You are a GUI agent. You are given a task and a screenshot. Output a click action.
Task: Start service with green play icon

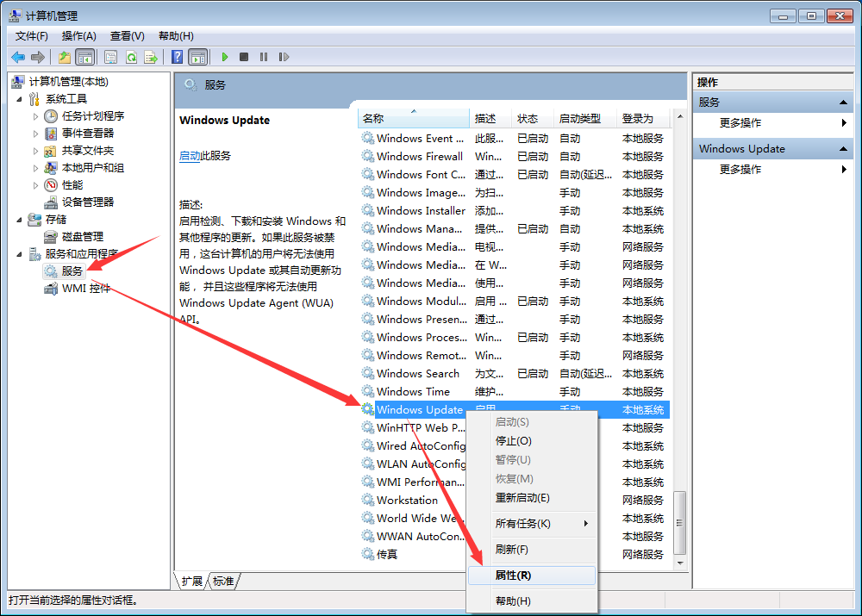click(x=224, y=57)
